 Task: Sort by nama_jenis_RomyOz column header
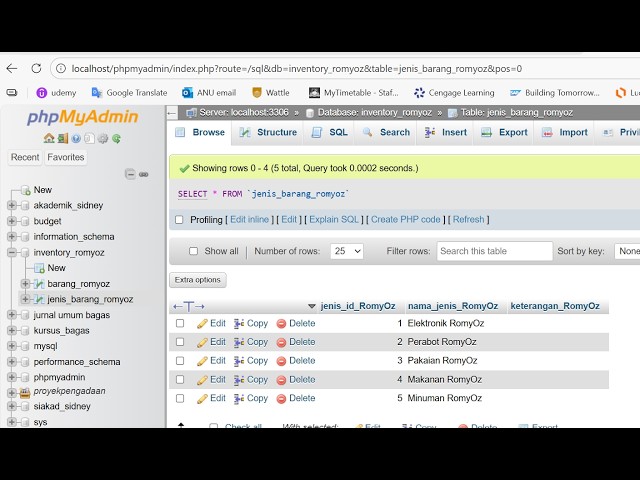[453, 306]
